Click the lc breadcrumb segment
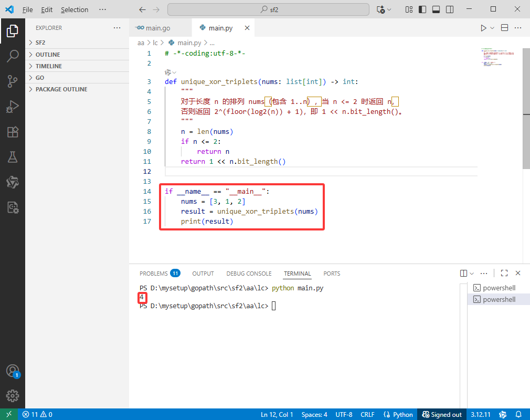530x420 pixels. [x=155, y=43]
